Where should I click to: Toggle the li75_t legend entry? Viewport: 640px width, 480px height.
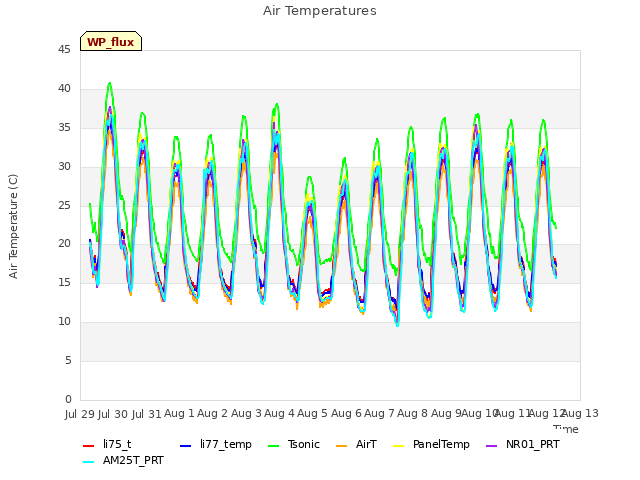coord(107,444)
